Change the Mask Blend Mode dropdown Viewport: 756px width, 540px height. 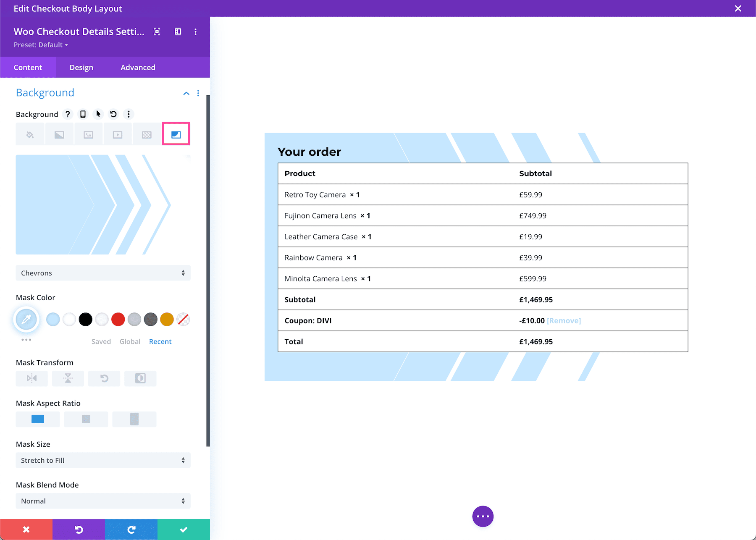pos(103,501)
